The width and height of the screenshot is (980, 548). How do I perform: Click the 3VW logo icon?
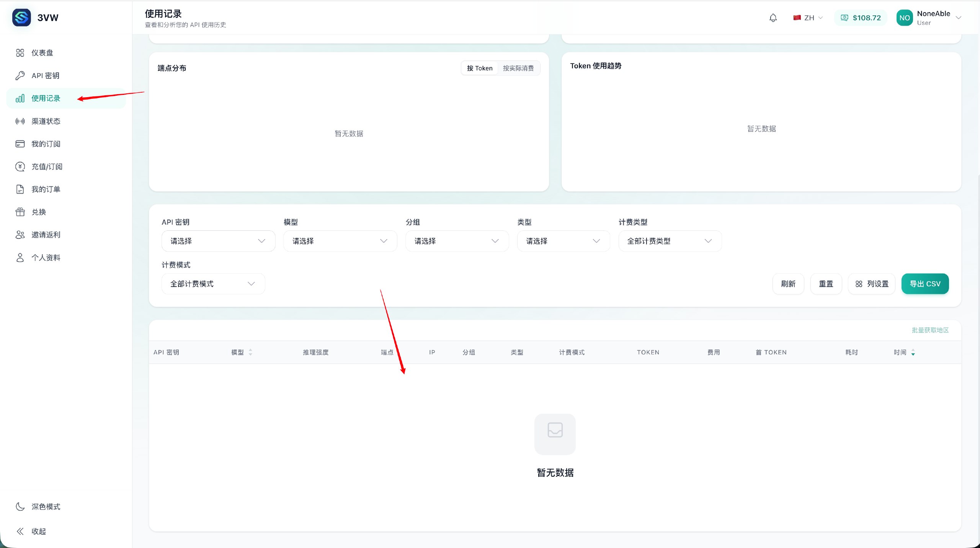(21, 18)
